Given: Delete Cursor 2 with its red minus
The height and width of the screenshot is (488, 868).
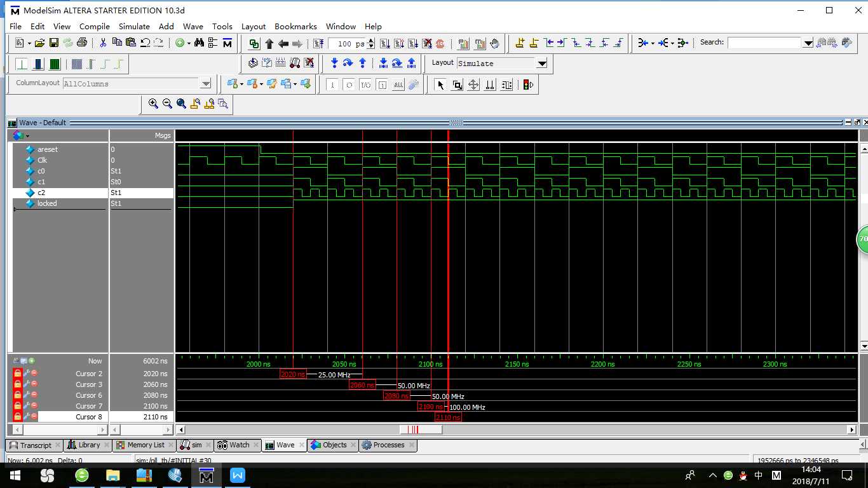Looking at the screenshot, I should [x=34, y=374].
